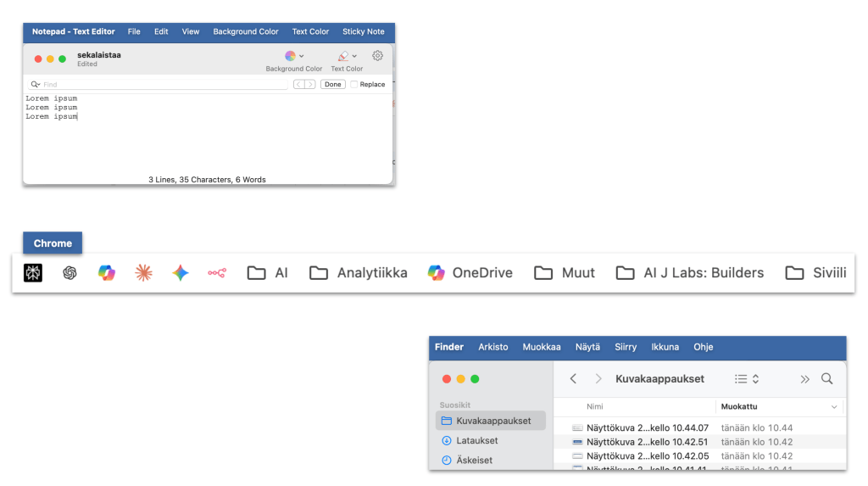Expand the Background Color dropdown in toolbar

click(x=294, y=56)
